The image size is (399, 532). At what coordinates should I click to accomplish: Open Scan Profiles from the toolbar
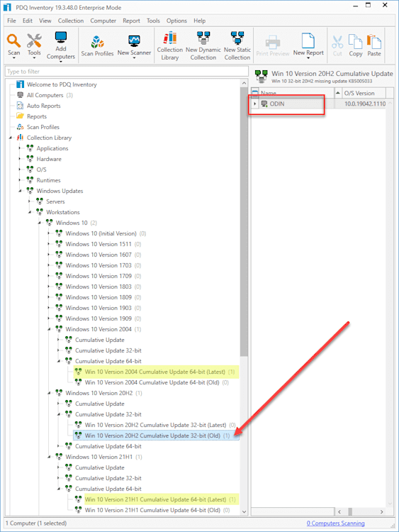tap(97, 45)
